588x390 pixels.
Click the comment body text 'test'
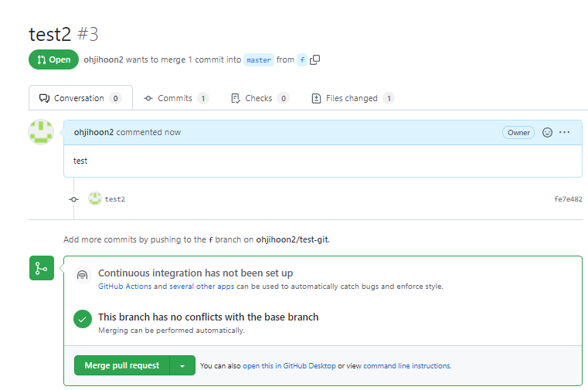tap(80, 161)
